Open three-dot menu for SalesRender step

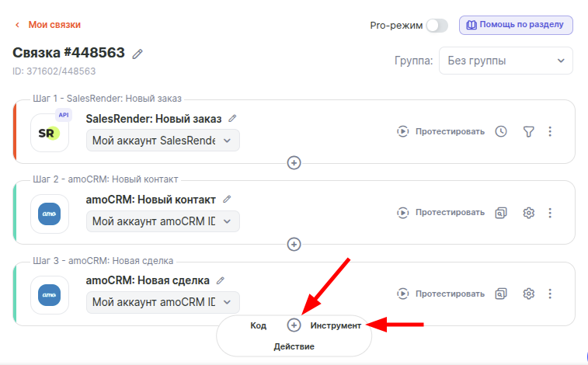[550, 131]
